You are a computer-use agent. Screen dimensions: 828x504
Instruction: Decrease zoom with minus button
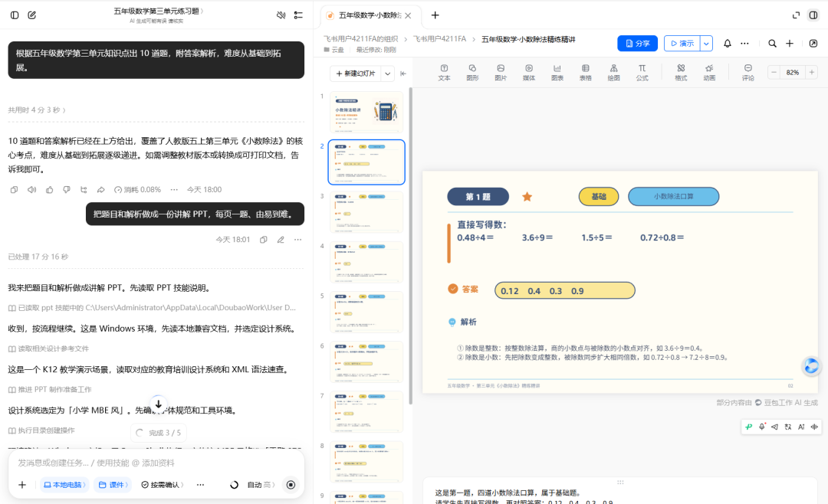[774, 72]
